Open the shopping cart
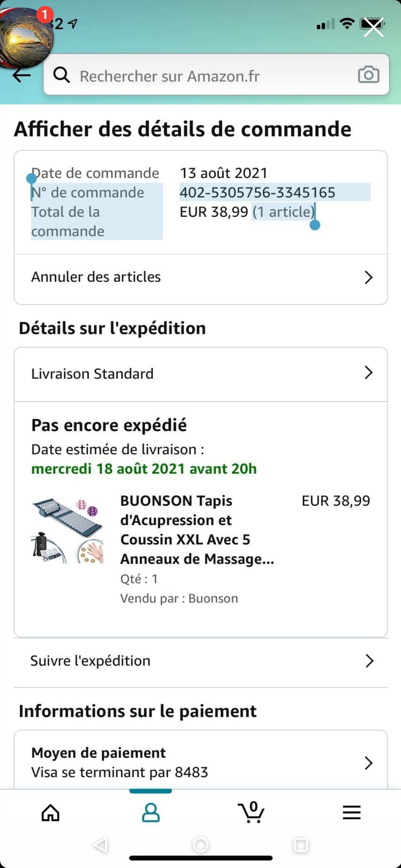The height and width of the screenshot is (868, 401). pyautogui.click(x=251, y=813)
